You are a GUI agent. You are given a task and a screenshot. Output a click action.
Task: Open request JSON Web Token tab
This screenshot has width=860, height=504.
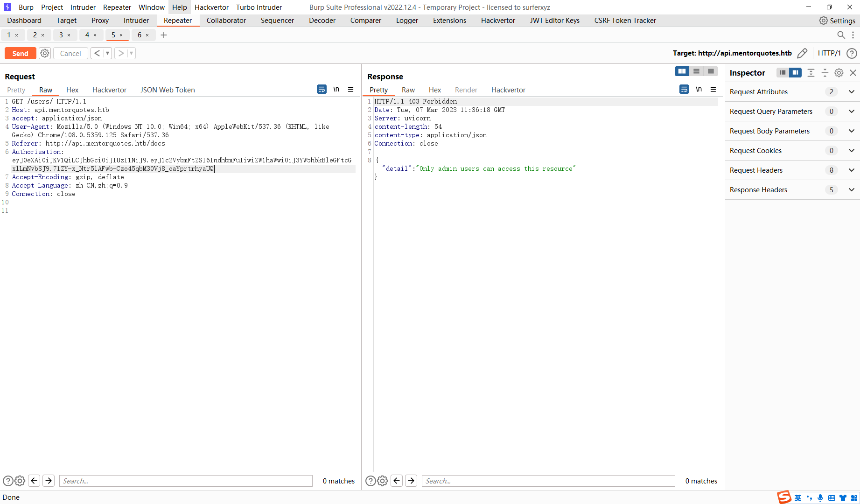click(x=168, y=90)
